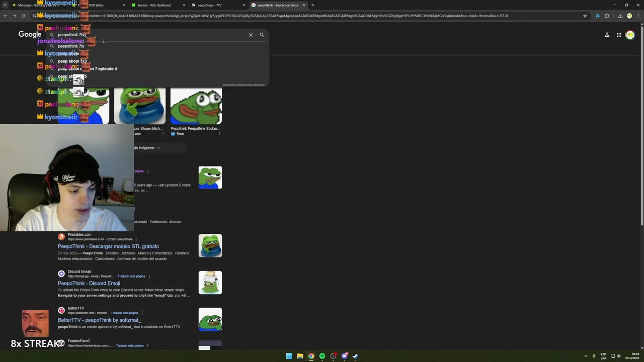Image resolution: width=644 pixels, height=362 pixels.
Task: Open the volume control in tray
Action: coord(619,356)
